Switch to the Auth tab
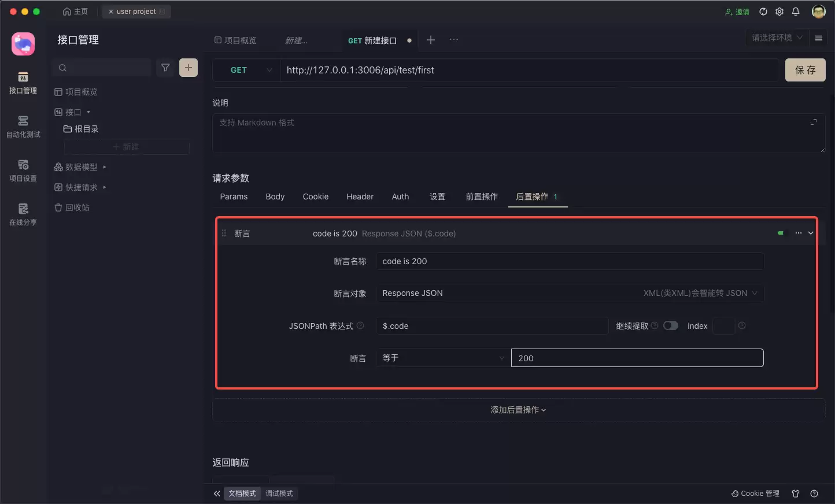The height and width of the screenshot is (504, 835). pyautogui.click(x=400, y=197)
